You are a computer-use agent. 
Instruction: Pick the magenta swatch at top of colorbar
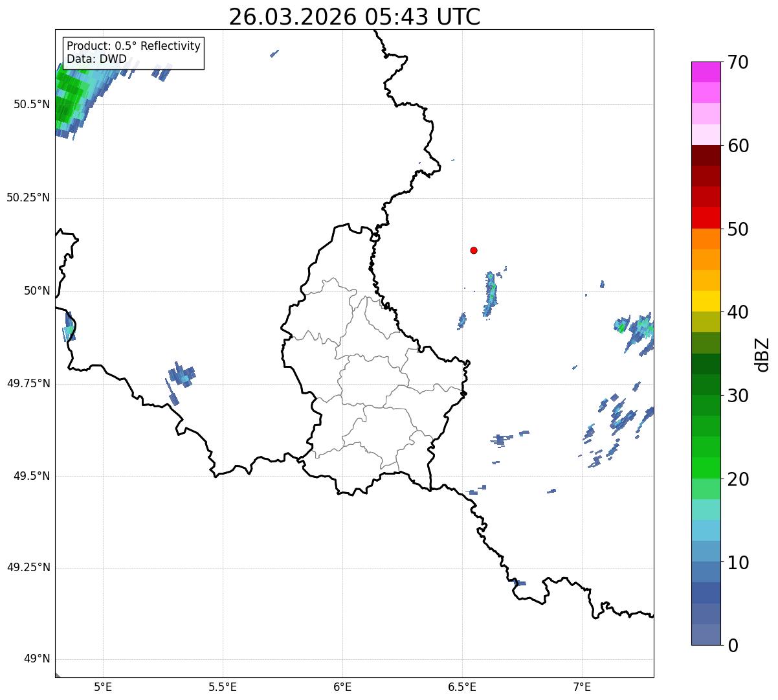(x=706, y=72)
